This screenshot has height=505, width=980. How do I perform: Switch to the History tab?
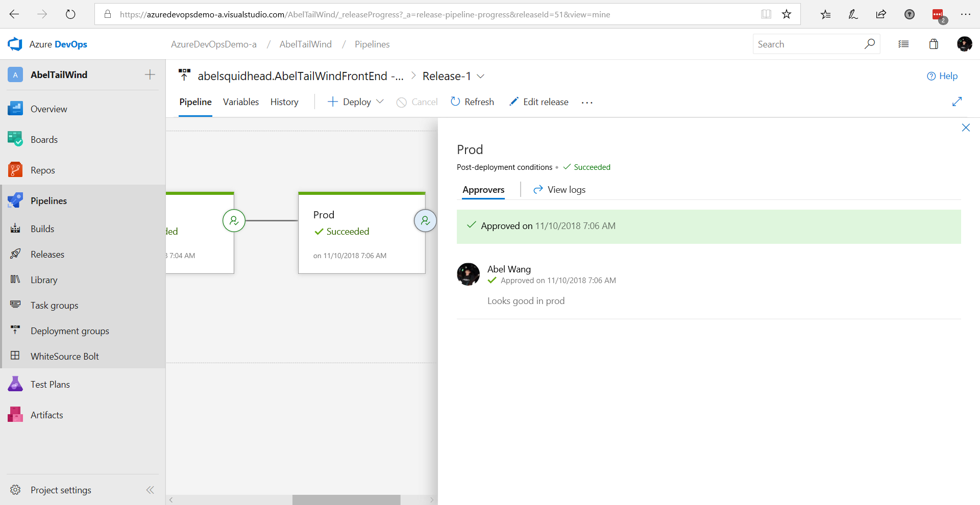coord(284,102)
